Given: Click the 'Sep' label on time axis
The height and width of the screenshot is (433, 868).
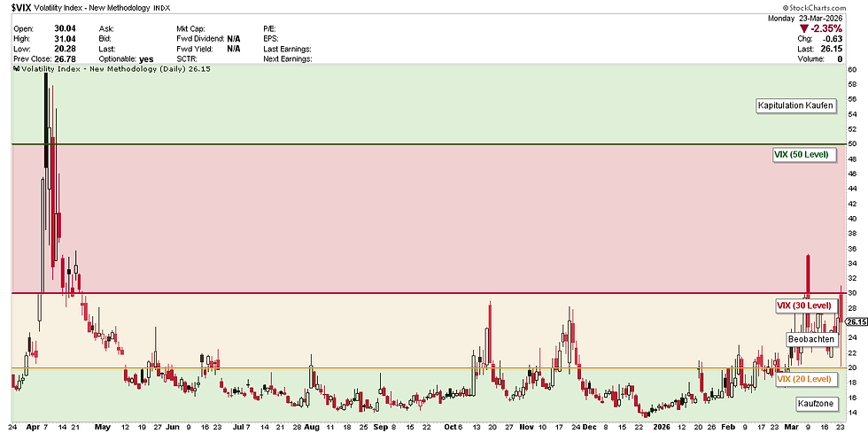Looking at the screenshot, I should (x=382, y=428).
